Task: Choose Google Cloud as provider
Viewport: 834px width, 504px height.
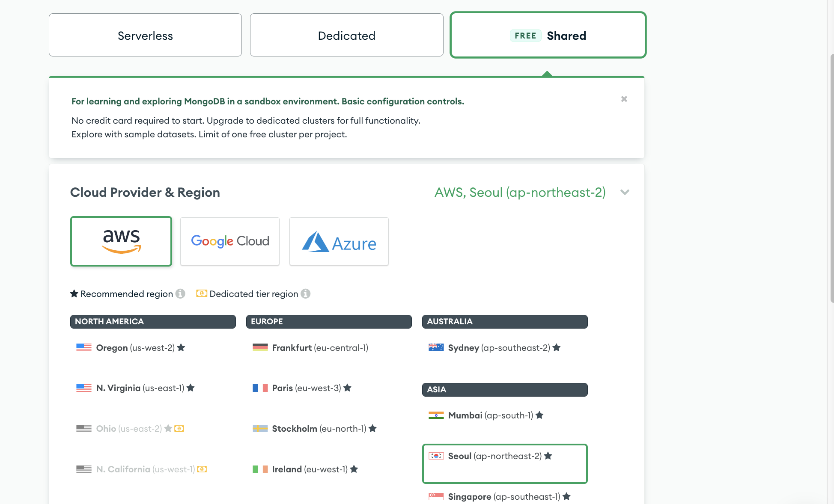Action: [230, 241]
